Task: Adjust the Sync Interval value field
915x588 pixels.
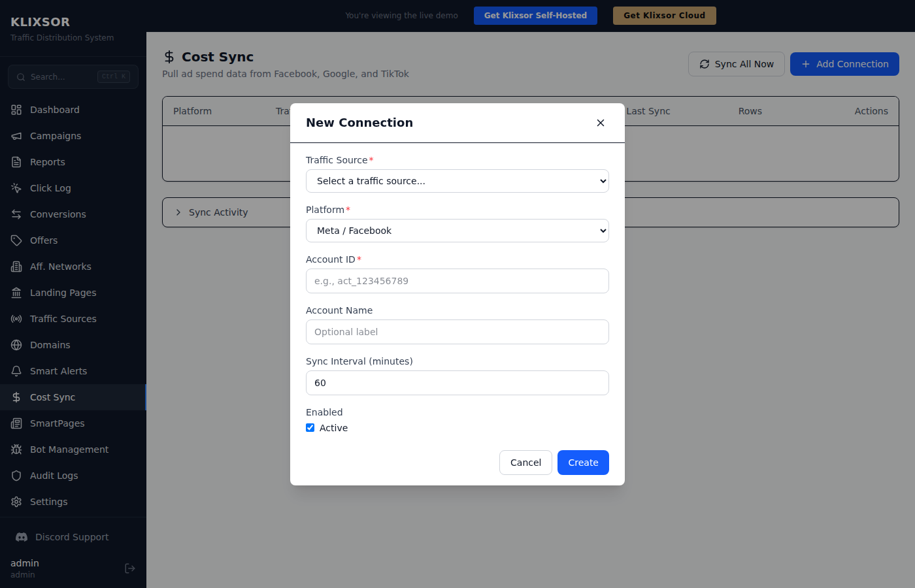Action: (x=457, y=383)
